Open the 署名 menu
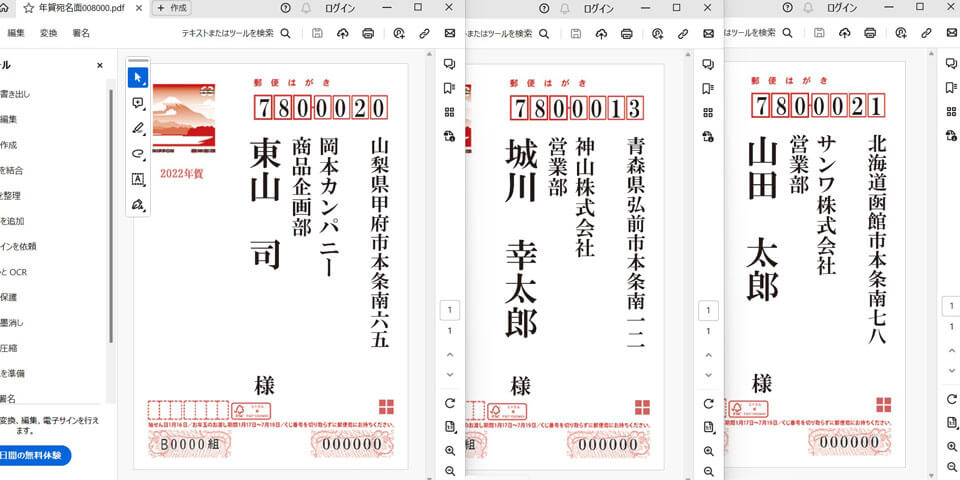 (81, 33)
